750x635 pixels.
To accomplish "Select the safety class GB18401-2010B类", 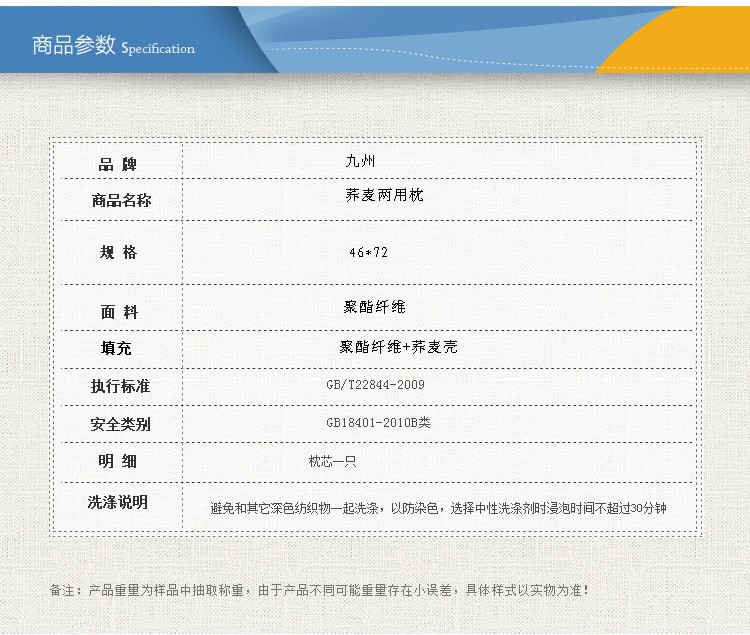I will coord(378,423).
